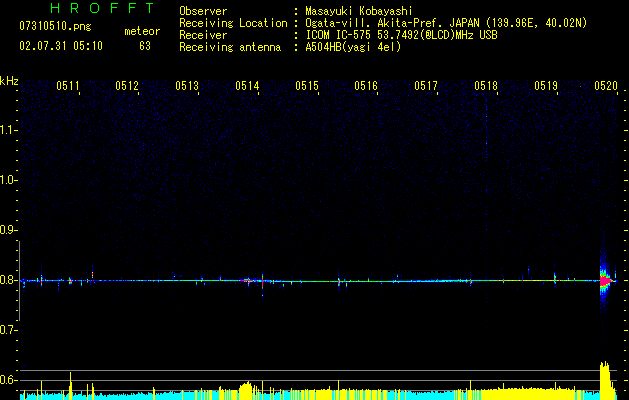Click the 0519 time marker
This screenshot has height=400, width=629.
click(546, 86)
